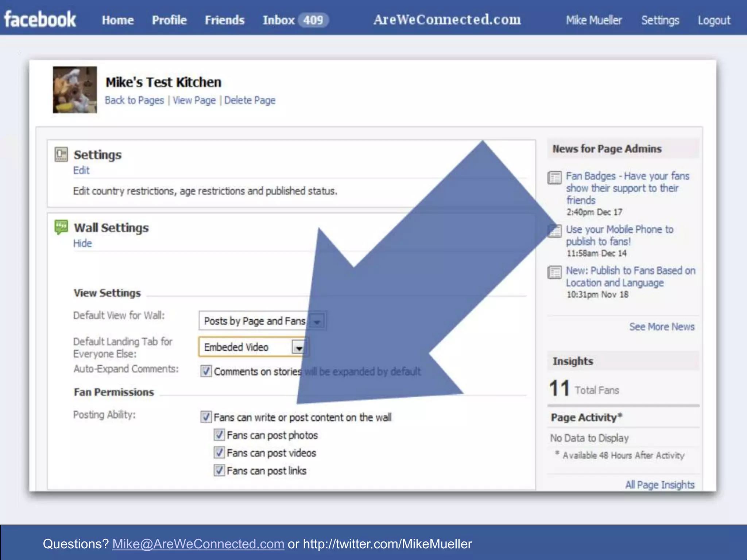The height and width of the screenshot is (560, 747).
Task: Click the Publish to Fans news icon
Action: pos(554,272)
